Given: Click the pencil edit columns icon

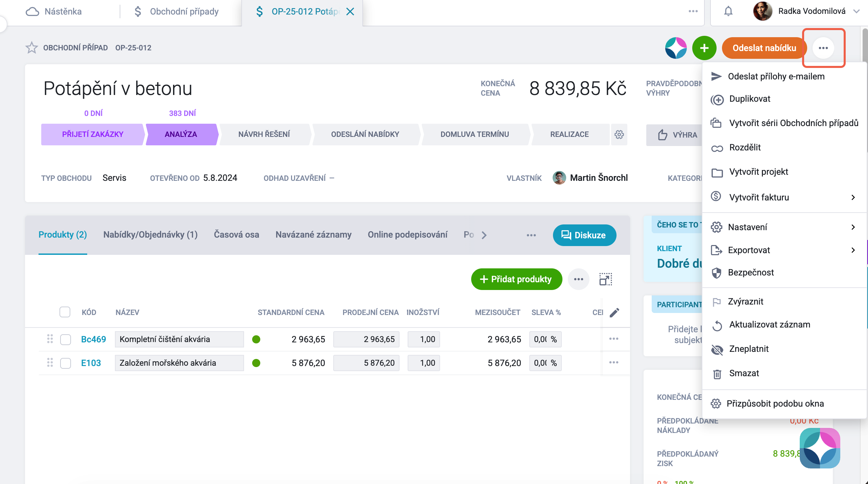Looking at the screenshot, I should [614, 313].
